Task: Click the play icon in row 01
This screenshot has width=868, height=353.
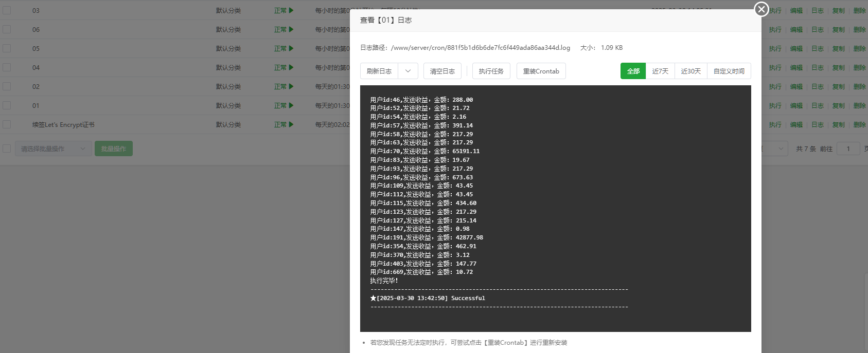Action: [x=291, y=105]
